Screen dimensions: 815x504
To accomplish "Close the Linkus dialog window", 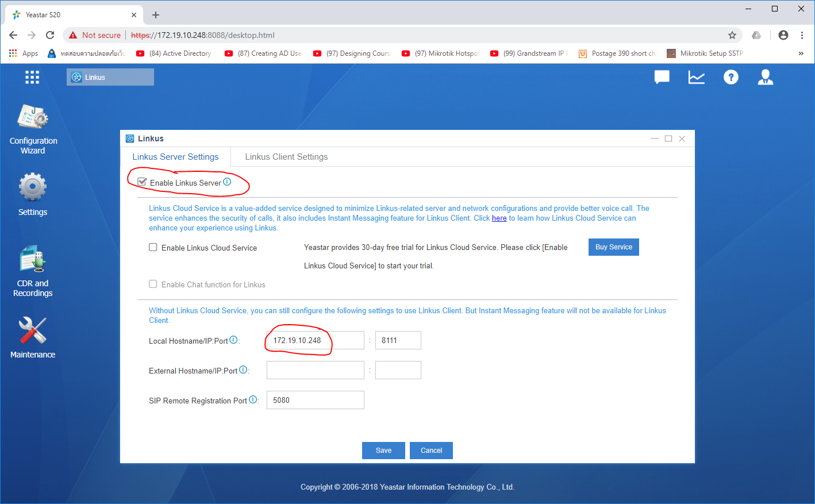I will (x=682, y=138).
